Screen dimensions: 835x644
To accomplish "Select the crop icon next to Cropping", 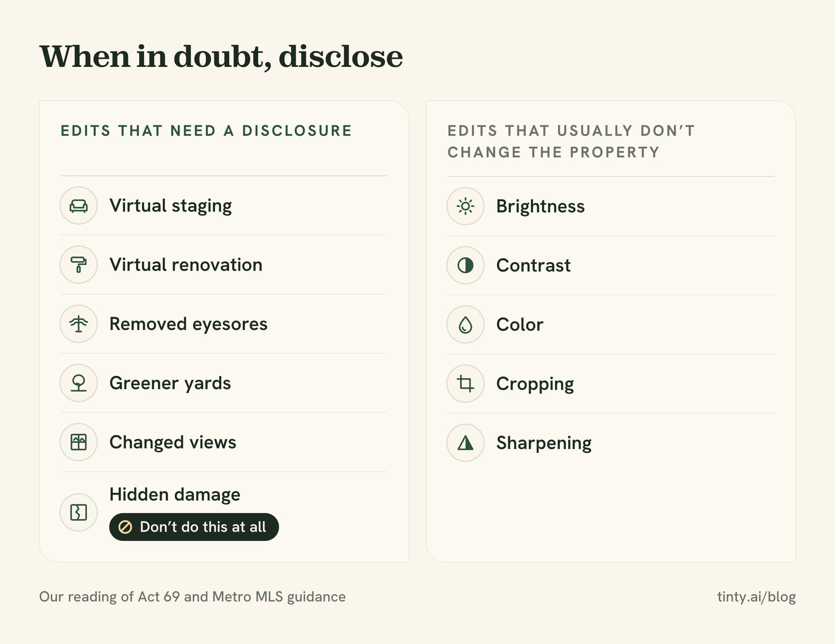I will coord(466,384).
